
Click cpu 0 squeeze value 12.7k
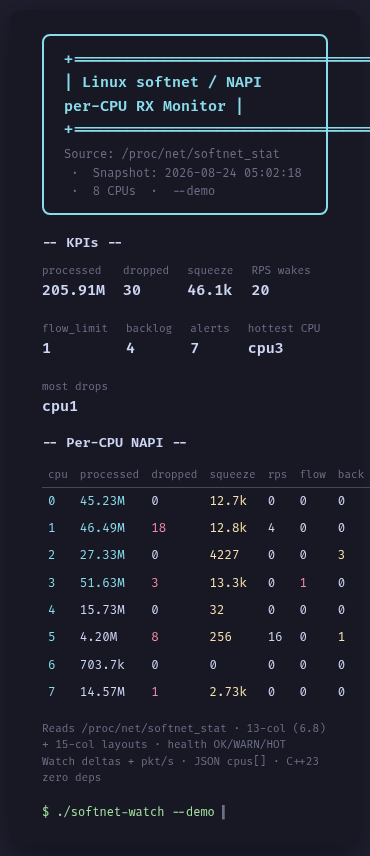(228, 501)
